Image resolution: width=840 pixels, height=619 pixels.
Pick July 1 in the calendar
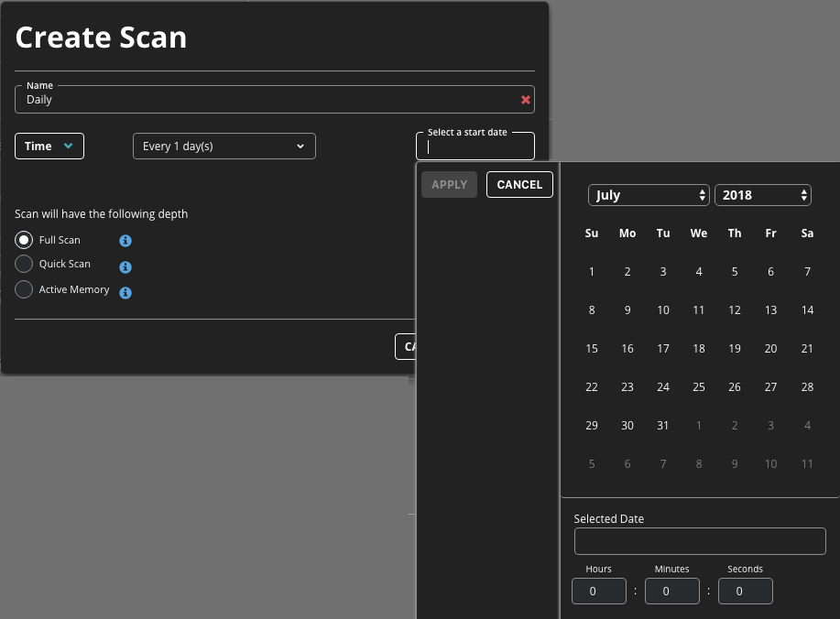pyautogui.click(x=592, y=272)
